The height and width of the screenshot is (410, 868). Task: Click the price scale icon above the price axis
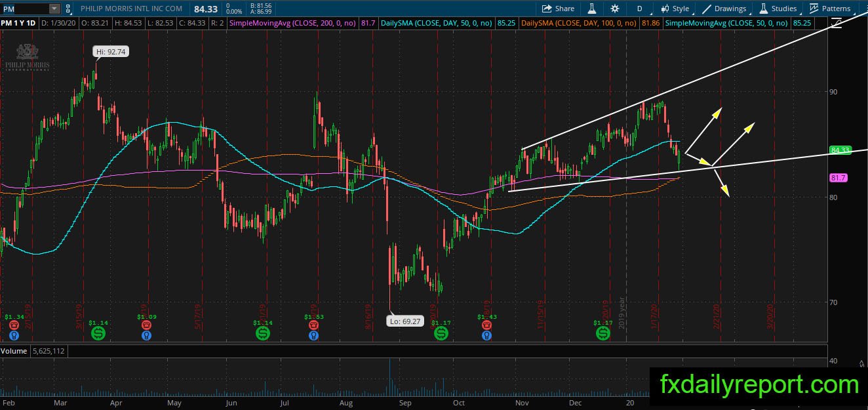[836, 24]
